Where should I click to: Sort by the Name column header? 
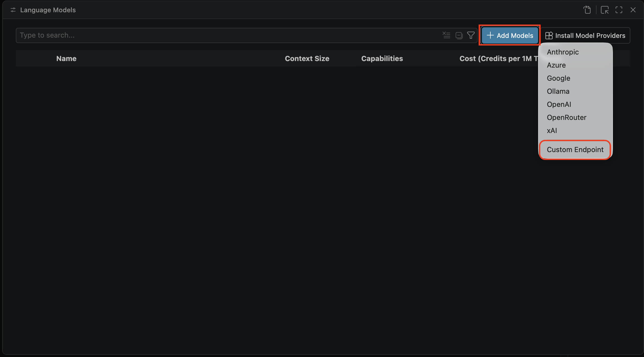click(x=66, y=59)
